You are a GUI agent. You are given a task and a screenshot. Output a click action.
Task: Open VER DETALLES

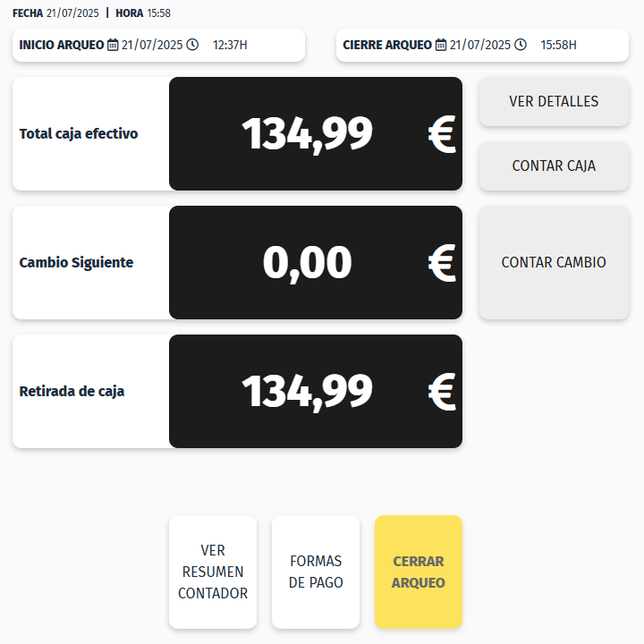pyautogui.click(x=554, y=102)
